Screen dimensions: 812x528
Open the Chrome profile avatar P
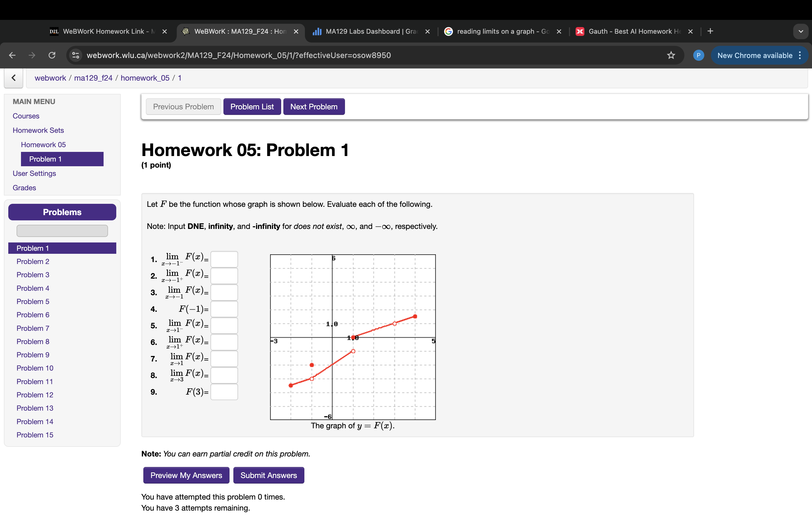[698, 55]
